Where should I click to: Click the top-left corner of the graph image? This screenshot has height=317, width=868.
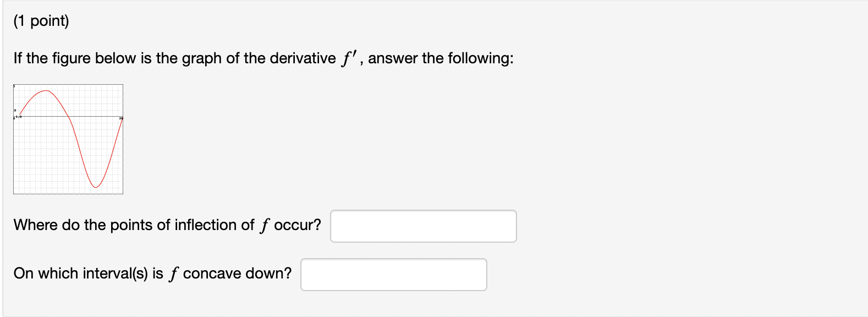coord(14,85)
